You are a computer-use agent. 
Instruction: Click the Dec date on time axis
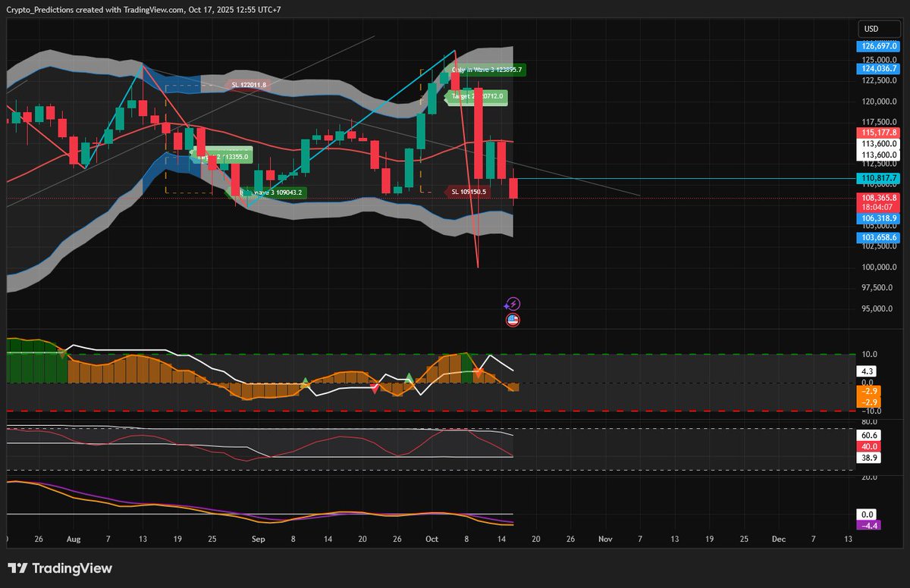point(778,539)
